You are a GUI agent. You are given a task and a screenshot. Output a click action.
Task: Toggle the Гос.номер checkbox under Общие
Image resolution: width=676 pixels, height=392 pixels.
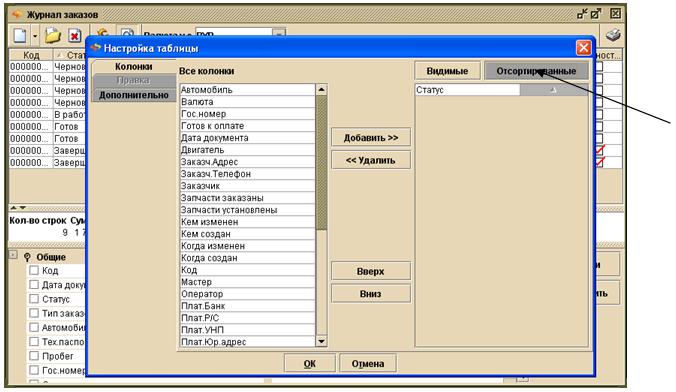coord(34,370)
